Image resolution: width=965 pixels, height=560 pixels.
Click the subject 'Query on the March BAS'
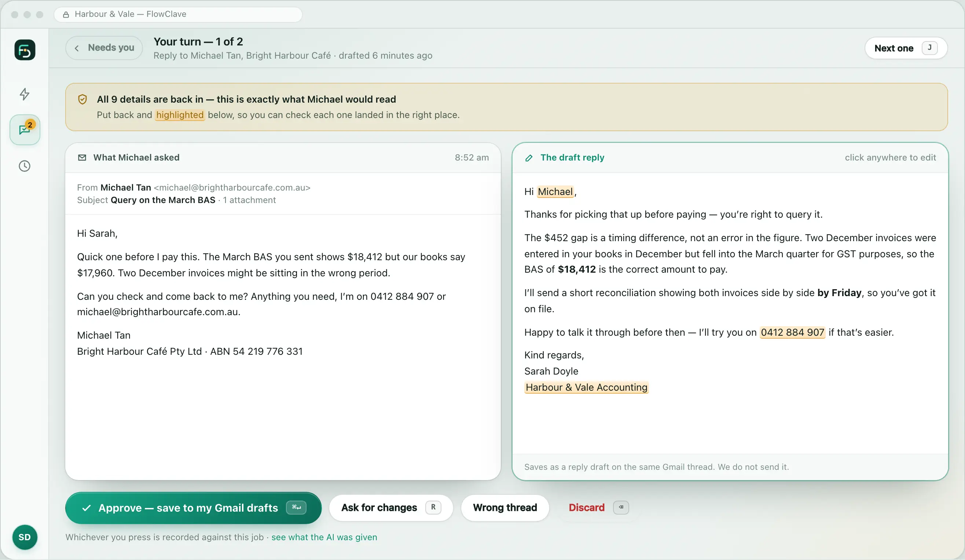tap(163, 200)
